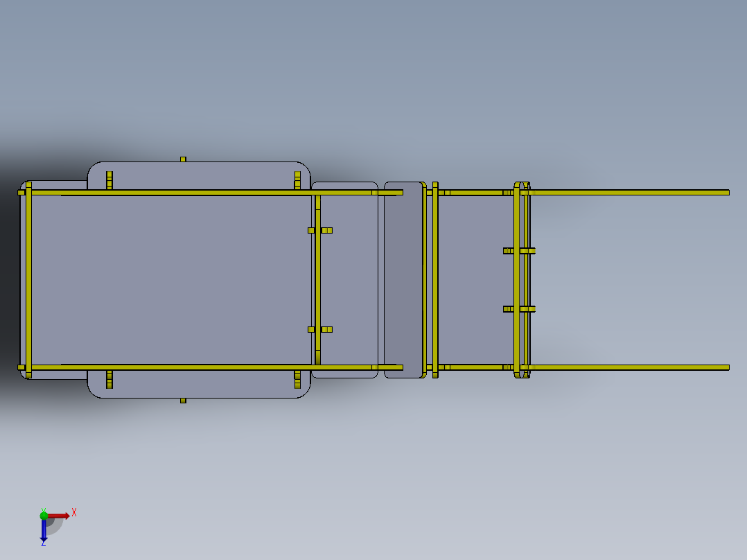Click the blue Z axis arrow
Screen dimensions: 747x560
[x=44, y=534]
